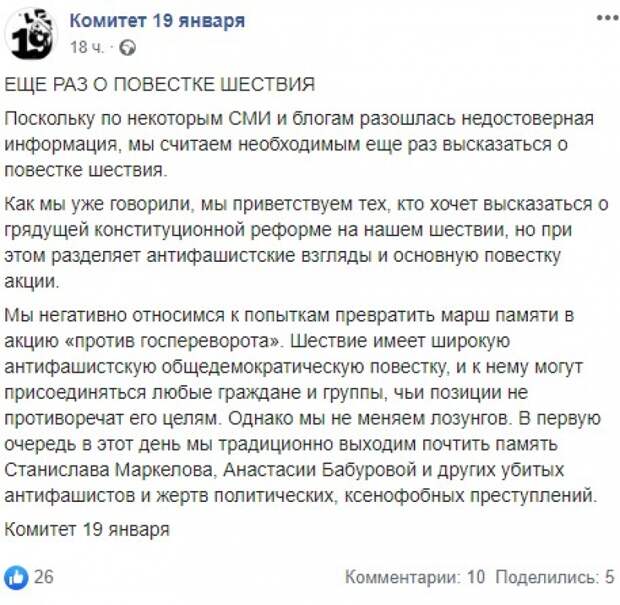Open the "Комментарии: 10" comments list

[x=415, y=577]
